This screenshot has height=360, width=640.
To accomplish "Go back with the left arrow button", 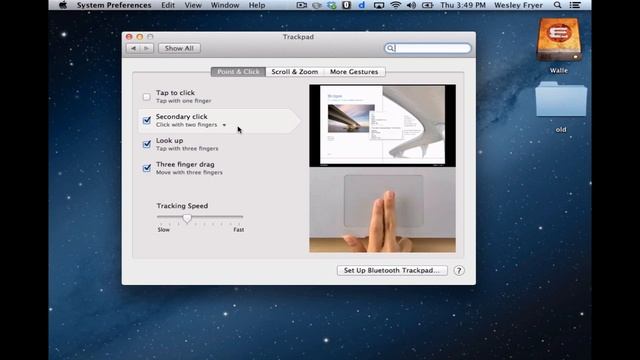I will click(133, 48).
